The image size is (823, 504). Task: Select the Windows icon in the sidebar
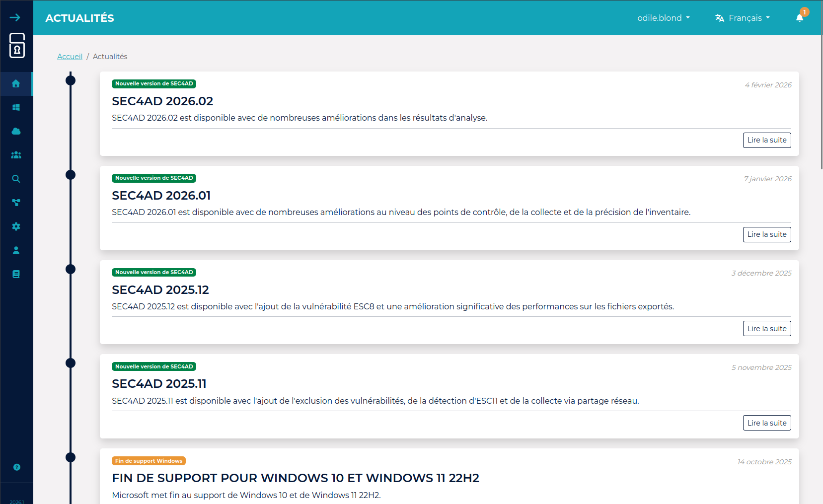click(x=16, y=107)
